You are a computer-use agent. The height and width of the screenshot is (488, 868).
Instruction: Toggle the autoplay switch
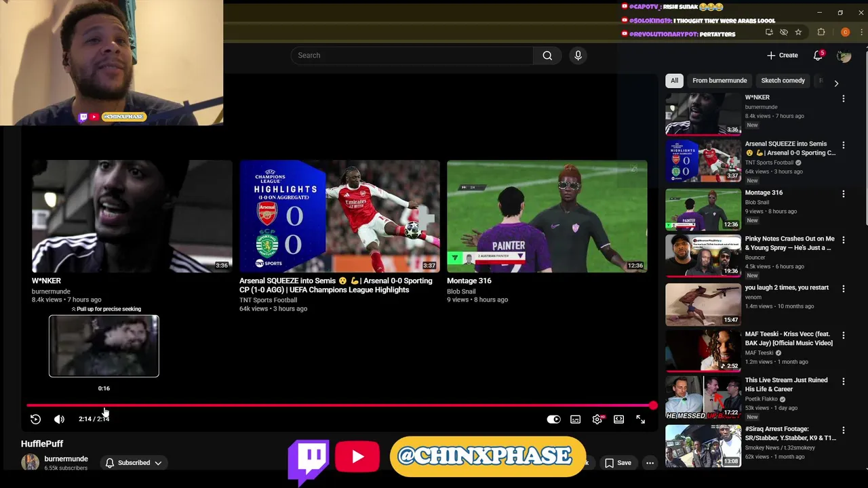pyautogui.click(x=553, y=420)
